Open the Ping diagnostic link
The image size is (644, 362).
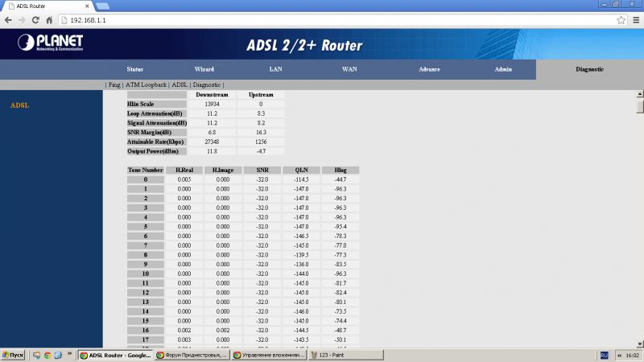point(114,84)
